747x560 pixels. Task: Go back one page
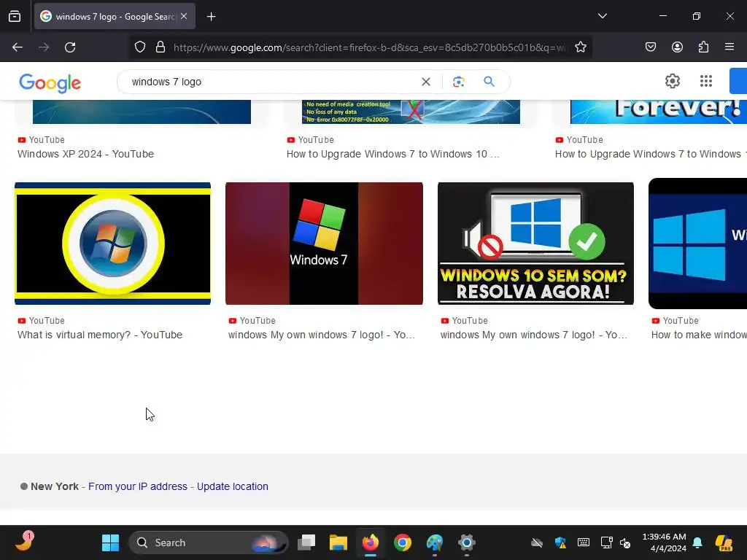(x=18, y=47)
